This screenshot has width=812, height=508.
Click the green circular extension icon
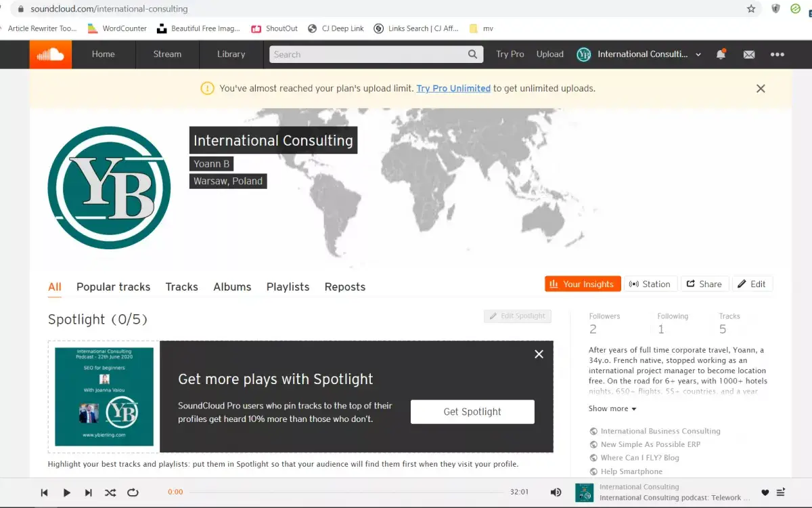click(796, 9)
